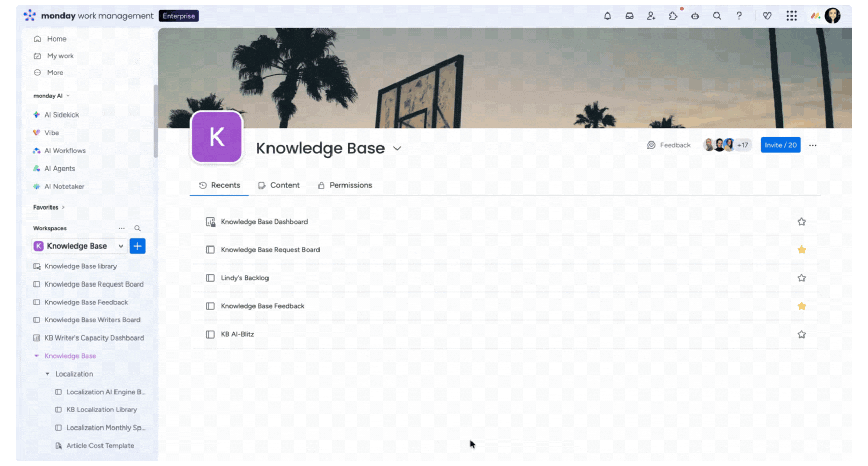The width and height of the screenshot is (868, 466).
Task: Click the monday logo in top left
Action: coord(30,16)
